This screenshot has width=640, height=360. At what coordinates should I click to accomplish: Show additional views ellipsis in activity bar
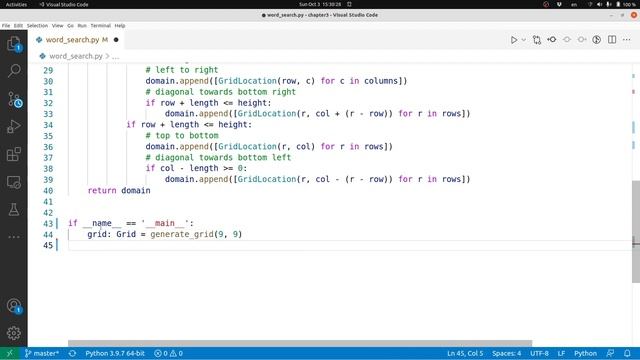[x=14, y=237]
